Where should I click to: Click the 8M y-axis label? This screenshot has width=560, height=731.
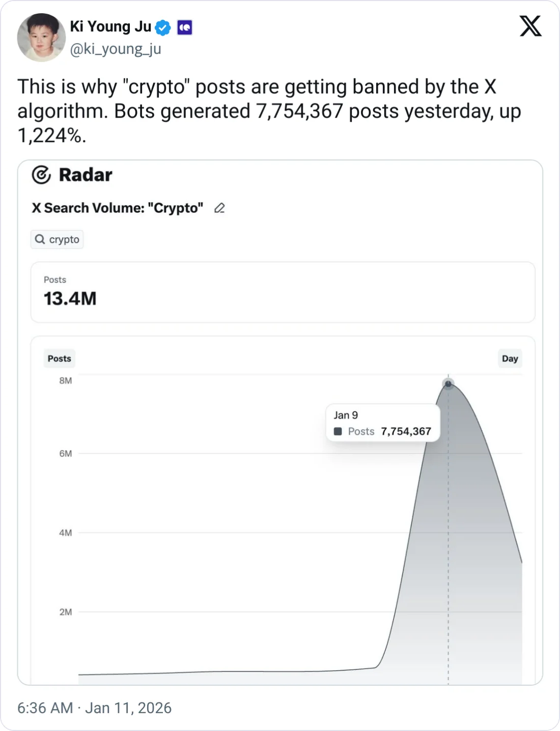66,381
